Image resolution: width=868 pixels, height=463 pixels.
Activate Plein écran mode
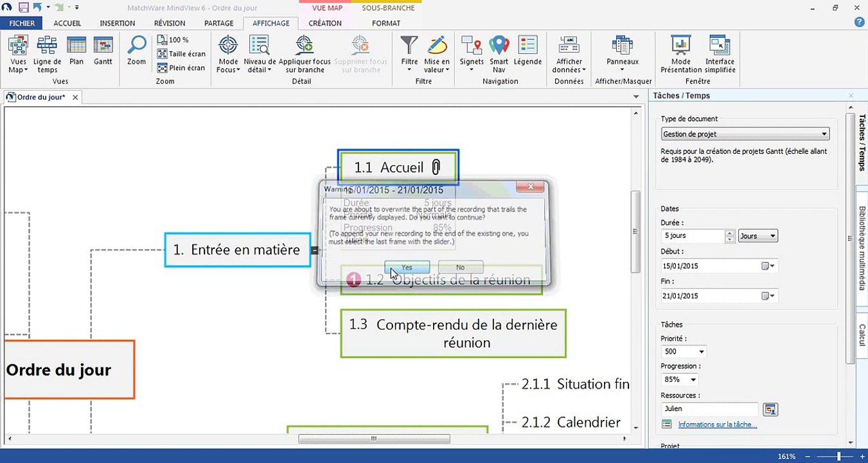[181, 68]
